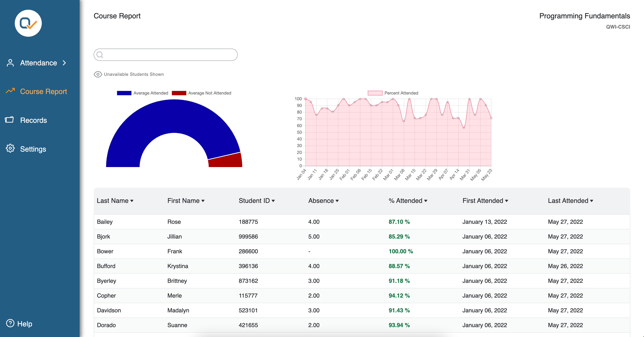The height and width of the screenshot is (337, 644).
Task: Toggle Unavailable Students Shown eye icon
Action: coord(98,74)
